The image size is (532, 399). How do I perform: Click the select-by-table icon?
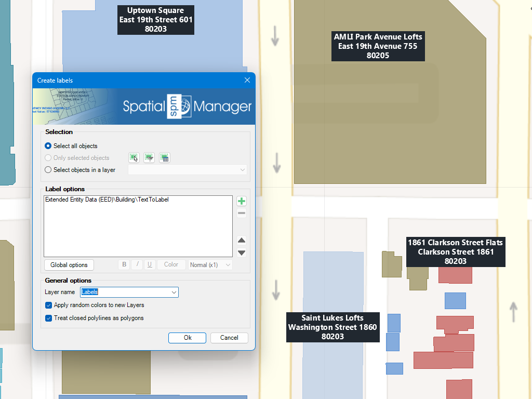coord(165,158)
